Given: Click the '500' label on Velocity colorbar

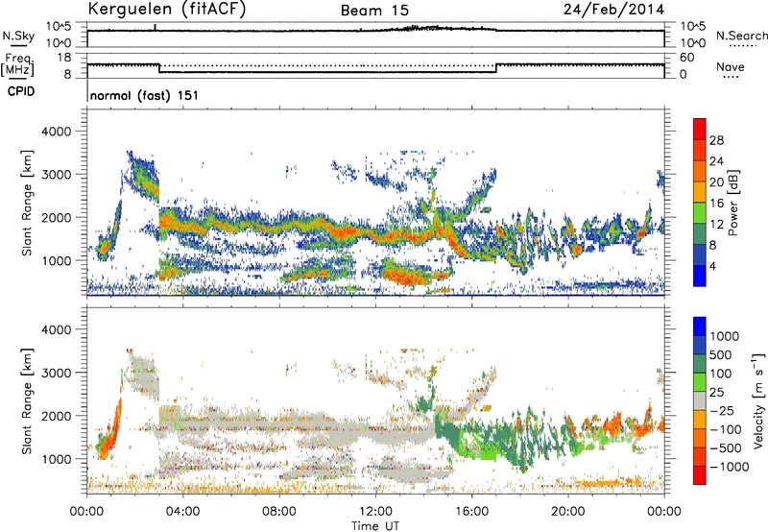Looking at the screenshot, I should pos(720,355).
